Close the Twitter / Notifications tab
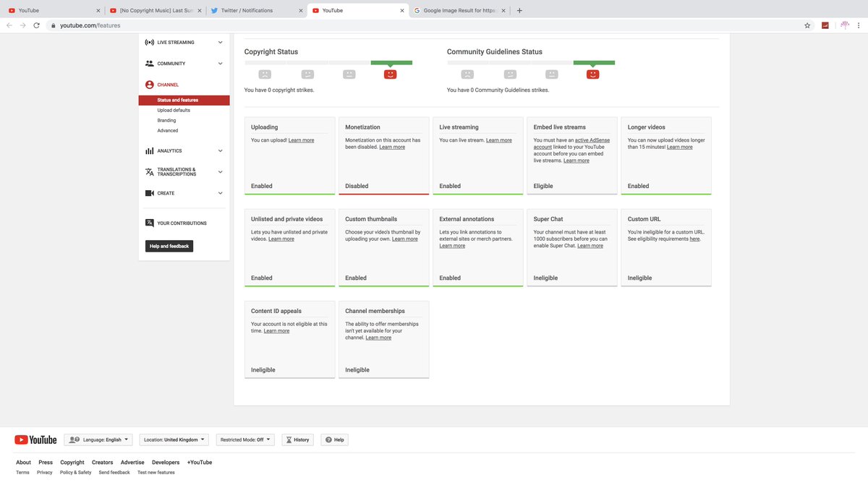 [x=300, y=11]
